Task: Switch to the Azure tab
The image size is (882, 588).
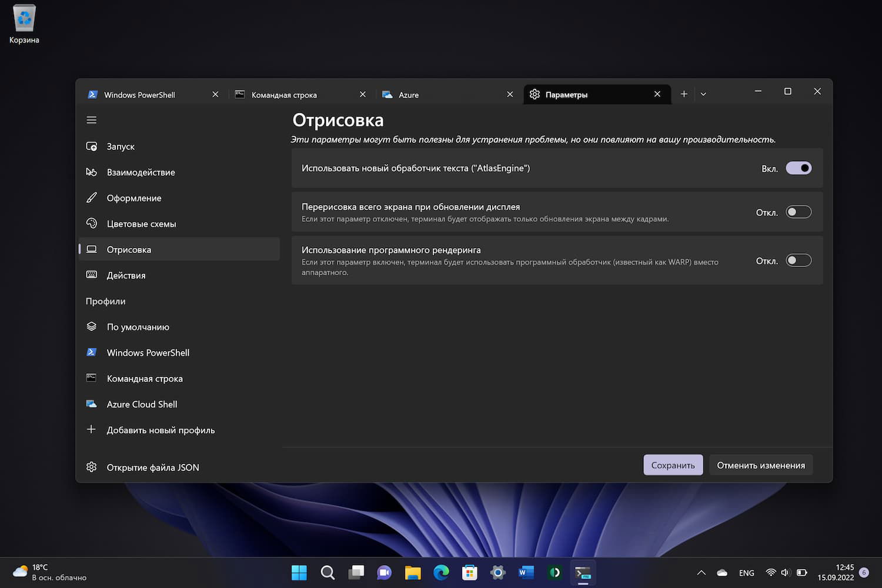Action: tap(409, 95)
